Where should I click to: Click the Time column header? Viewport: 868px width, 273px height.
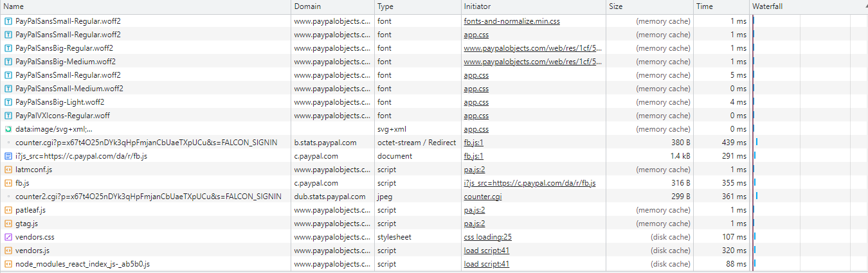[x=704, y=6]
